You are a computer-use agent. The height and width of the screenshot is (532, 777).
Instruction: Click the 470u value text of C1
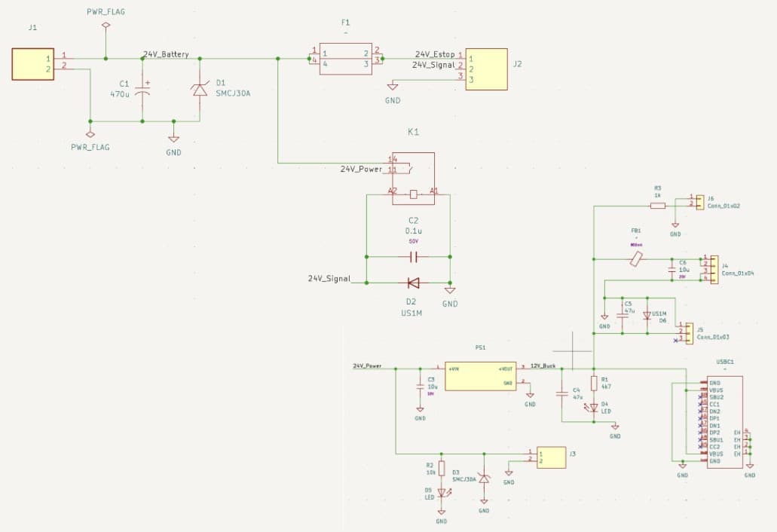point(119,93)
